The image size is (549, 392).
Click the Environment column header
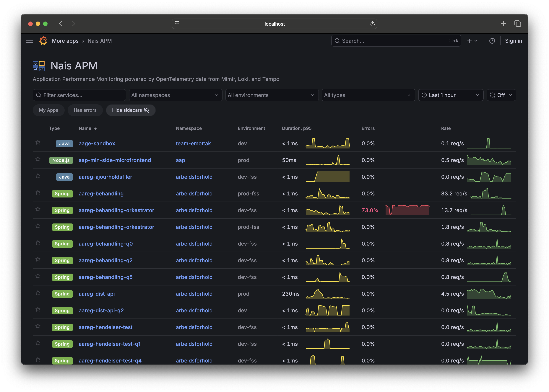(x=251, y=128)
